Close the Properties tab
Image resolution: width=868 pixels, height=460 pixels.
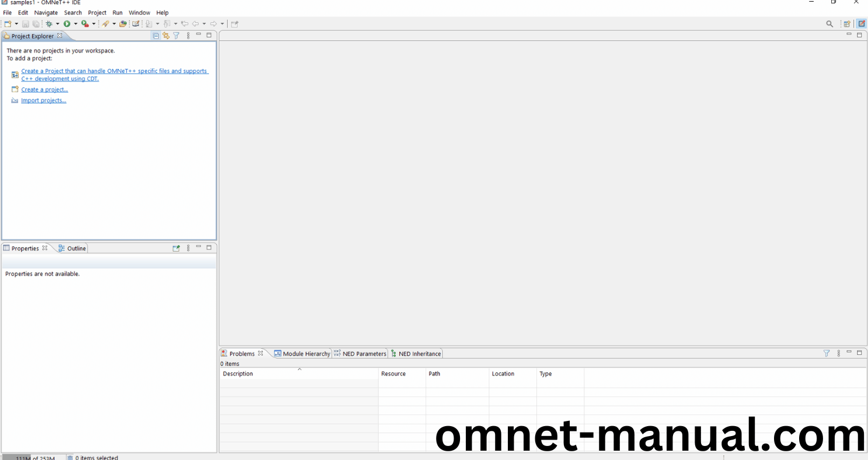click(44, 248)
